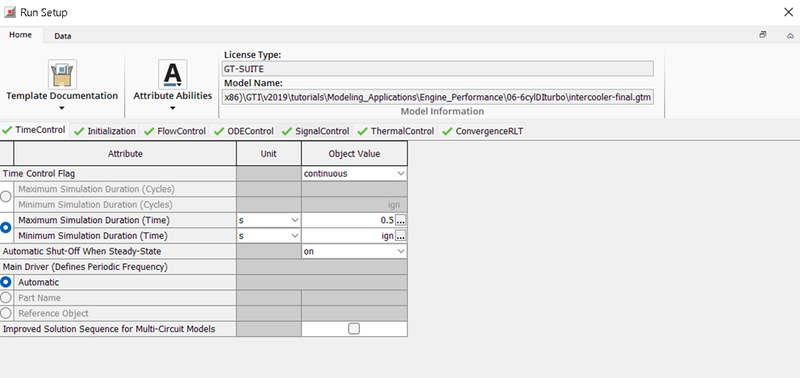The height and width of the screenshot is (378, 800).
Task: Click ellipsis button for Minimum Simulation Duration (Time)
Action: (x=401, y=236)
